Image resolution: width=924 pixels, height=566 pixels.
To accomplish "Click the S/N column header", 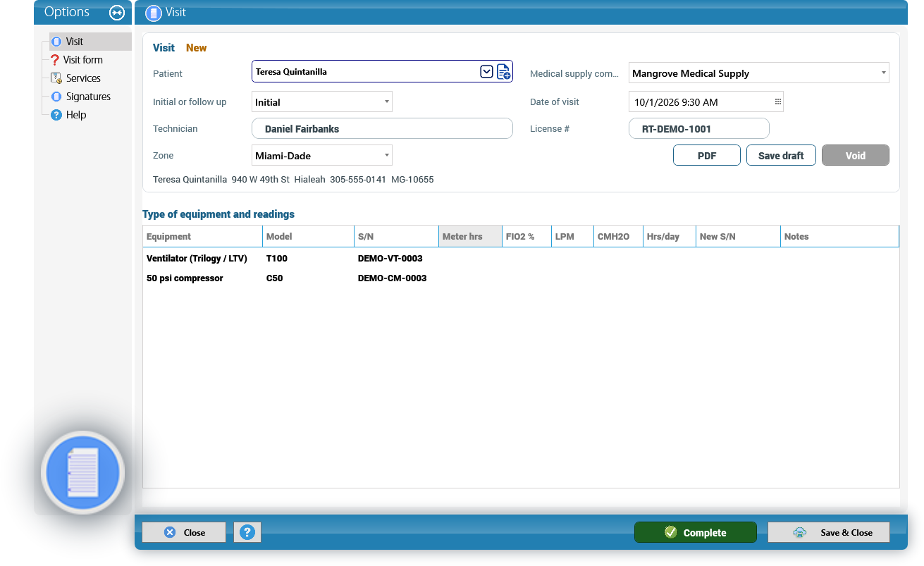I will (x=396, y=236).
